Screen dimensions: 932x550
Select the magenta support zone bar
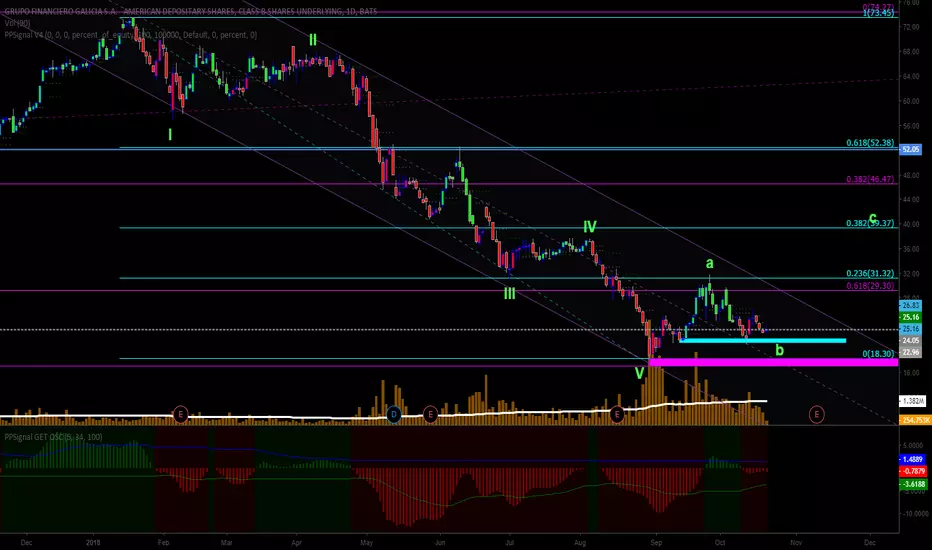[x=773, y=362]
